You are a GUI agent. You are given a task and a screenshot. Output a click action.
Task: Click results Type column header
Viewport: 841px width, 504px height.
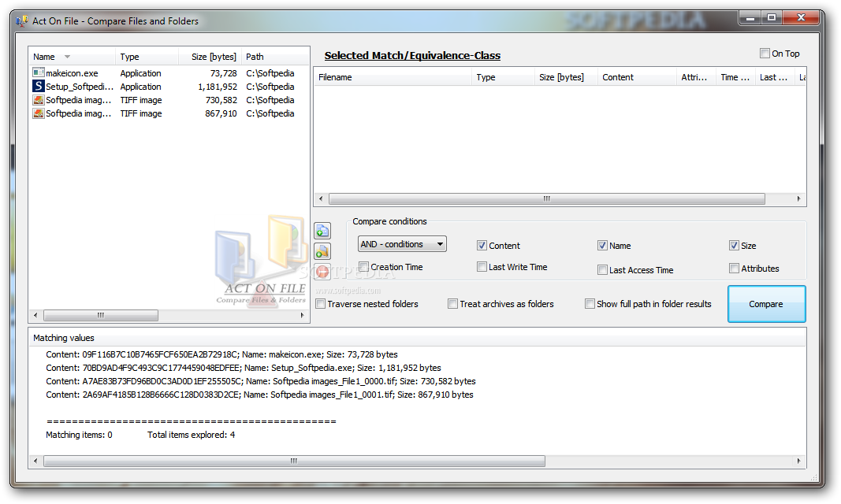coord(503,77)
